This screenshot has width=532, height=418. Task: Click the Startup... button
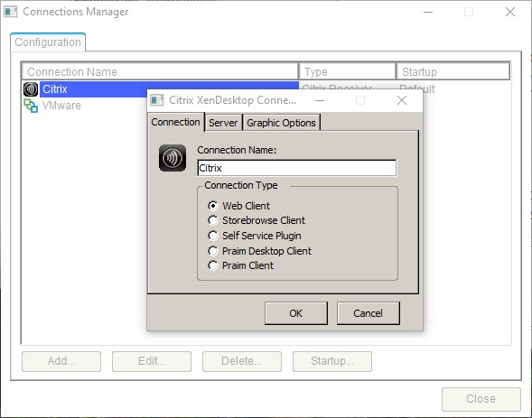click(x=332, y=361)
